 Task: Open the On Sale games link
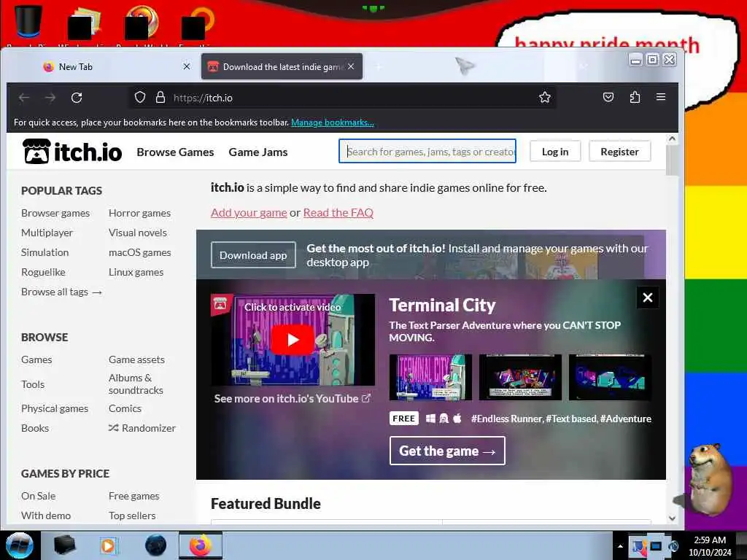pyautogui.click(x=38, y=496)
